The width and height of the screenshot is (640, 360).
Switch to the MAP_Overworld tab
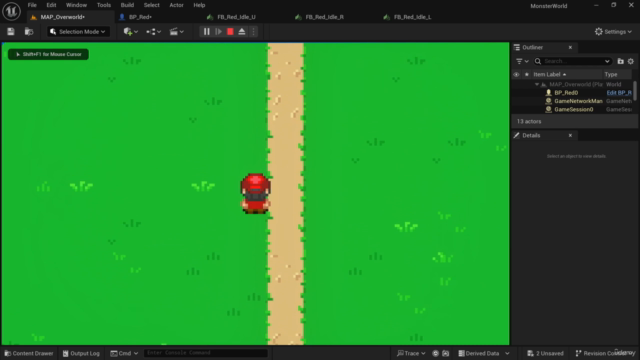coord(62,17)
